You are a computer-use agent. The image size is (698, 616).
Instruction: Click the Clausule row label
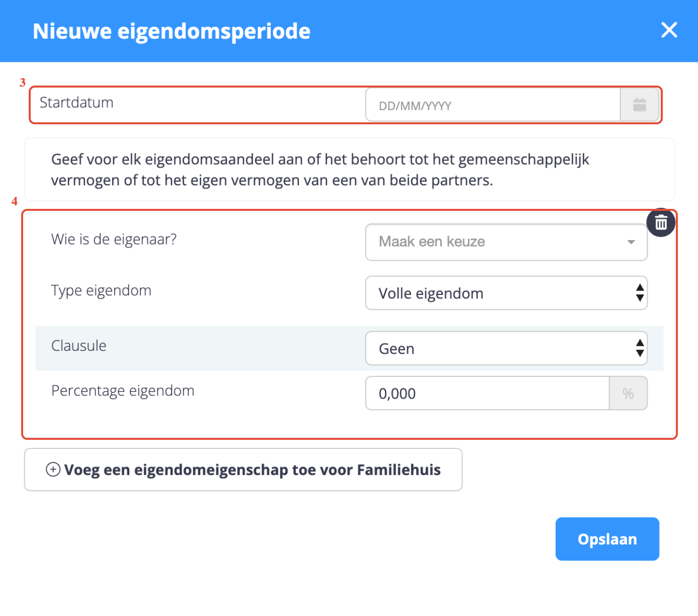[79, 346]
